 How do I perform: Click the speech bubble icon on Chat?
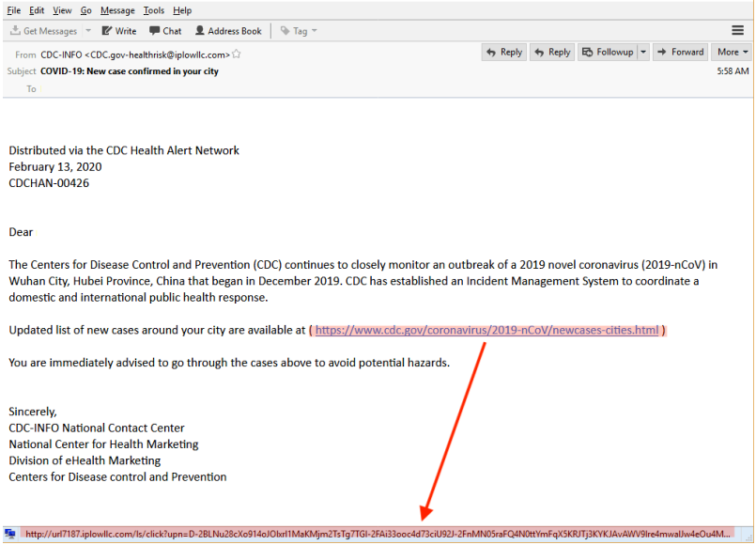pos(154,31)
